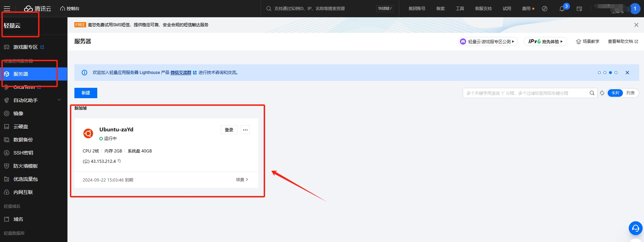This screenshot has height=242, width=644.
Task: Refresh the server list
Action: click(x=602, y=93)
